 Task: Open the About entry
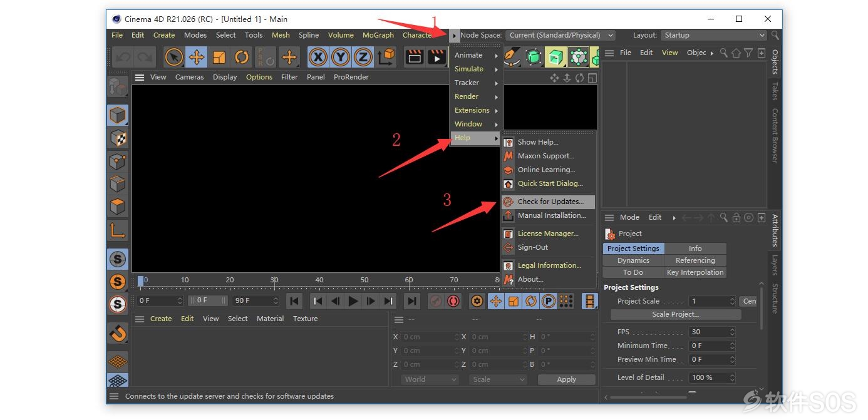548,279
